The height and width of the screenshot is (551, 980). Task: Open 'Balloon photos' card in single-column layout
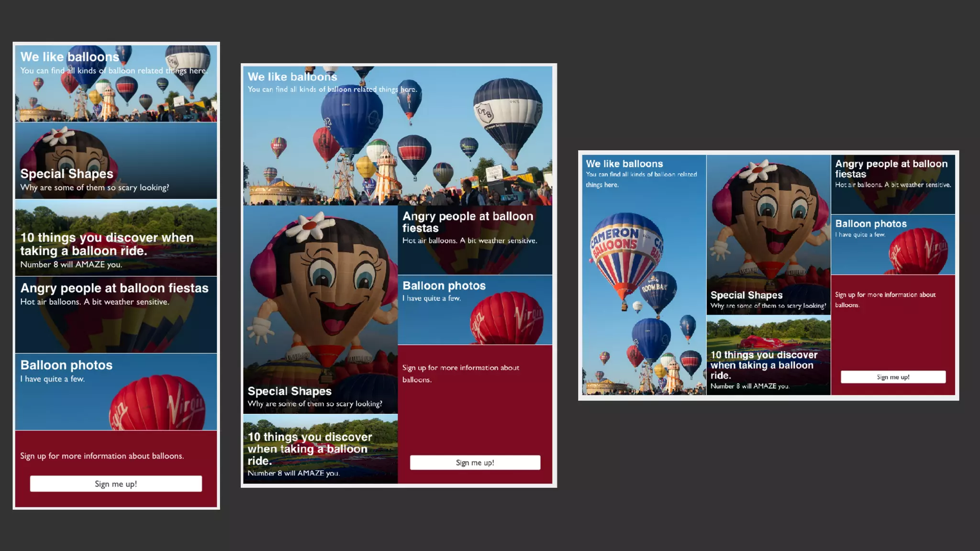[67, 365]
